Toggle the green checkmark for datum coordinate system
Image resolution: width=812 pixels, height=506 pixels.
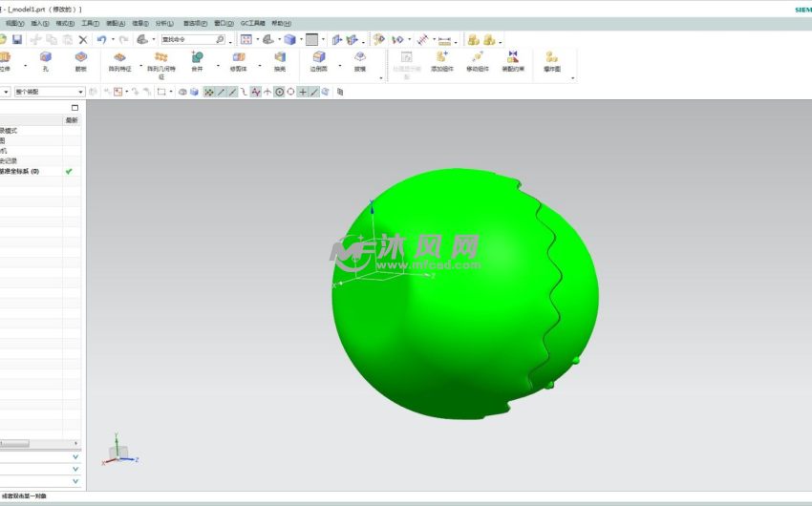[69, 172]
